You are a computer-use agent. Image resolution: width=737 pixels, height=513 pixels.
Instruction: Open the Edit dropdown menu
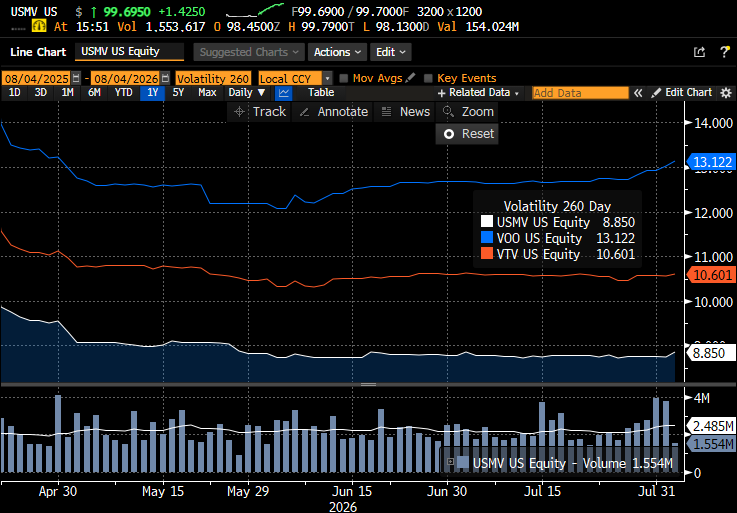(391, 52)
